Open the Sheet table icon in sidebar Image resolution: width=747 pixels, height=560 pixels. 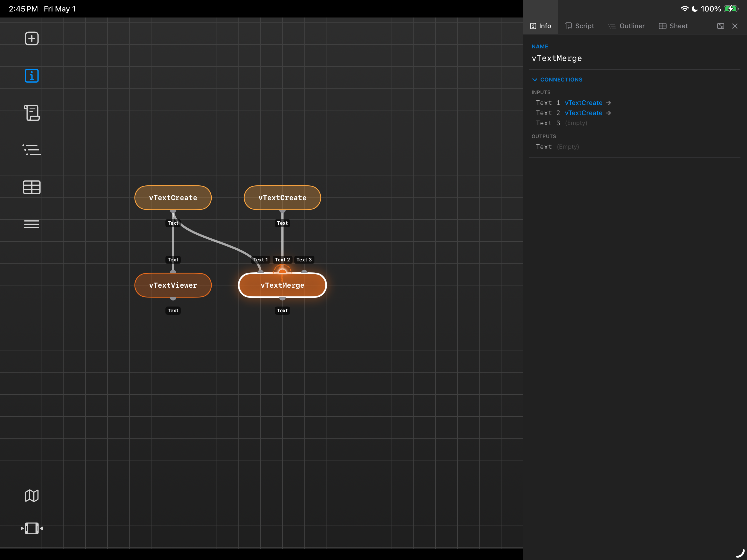[x=32, y=187]
